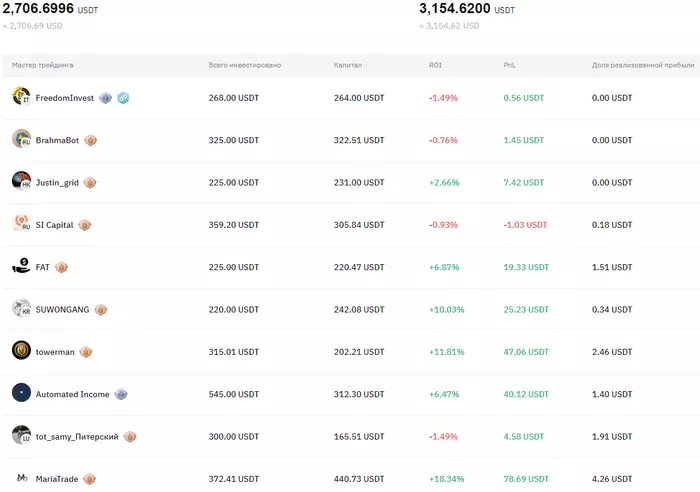The image size is (700, 492).
Task: Click the Automated Income avatar
Action: coord(21,393)
